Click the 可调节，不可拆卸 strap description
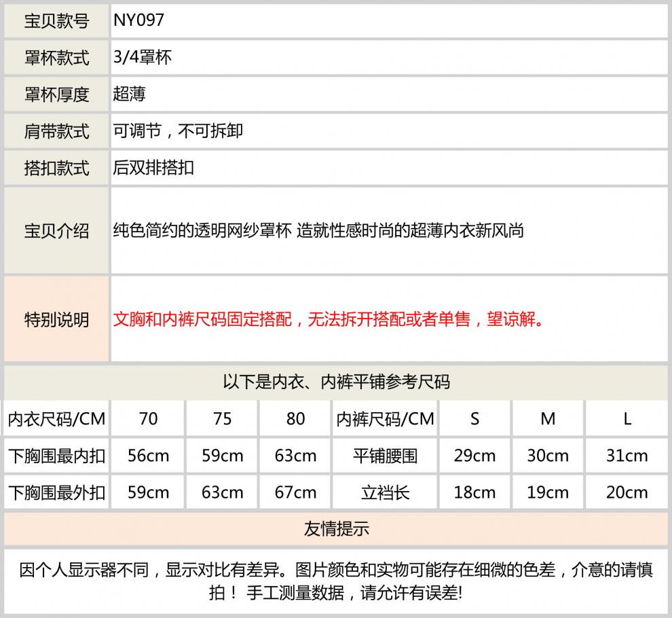The width and height of the screenshot is (672, 618). tap(178, 130)
